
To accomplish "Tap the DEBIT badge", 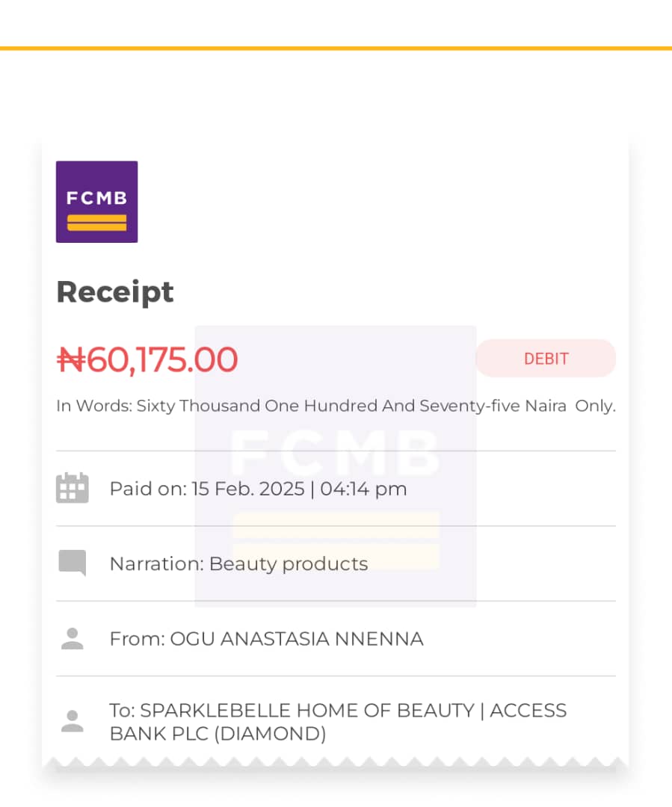I will (x=546, y=359).
